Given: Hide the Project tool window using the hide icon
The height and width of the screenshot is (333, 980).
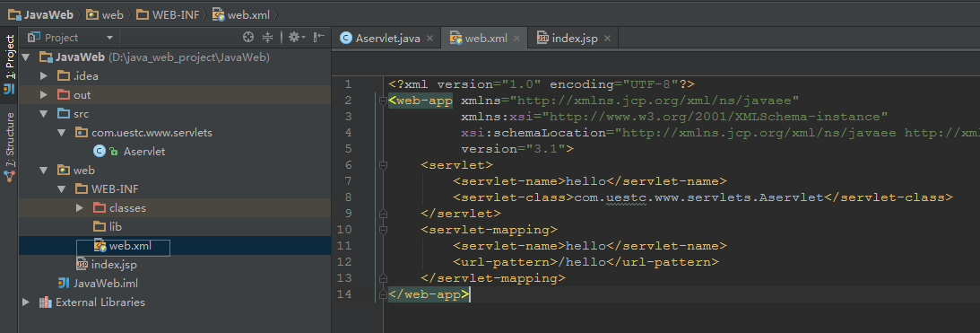Looking at the screenshot, I should [x=319, y=38].
